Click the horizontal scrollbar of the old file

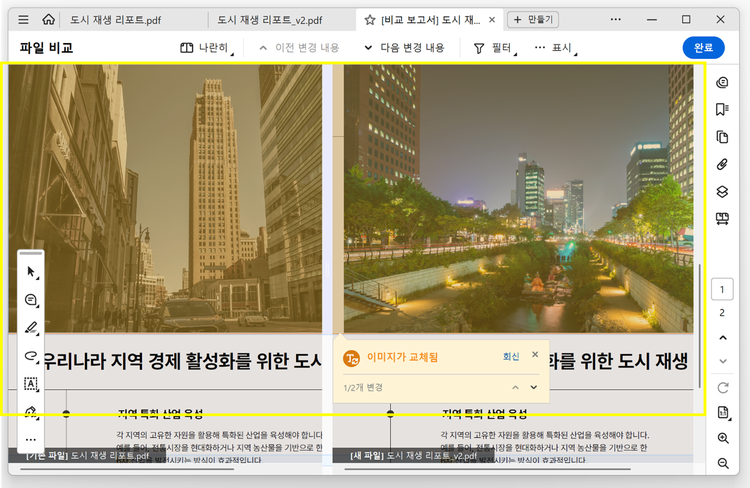(127, 469)
